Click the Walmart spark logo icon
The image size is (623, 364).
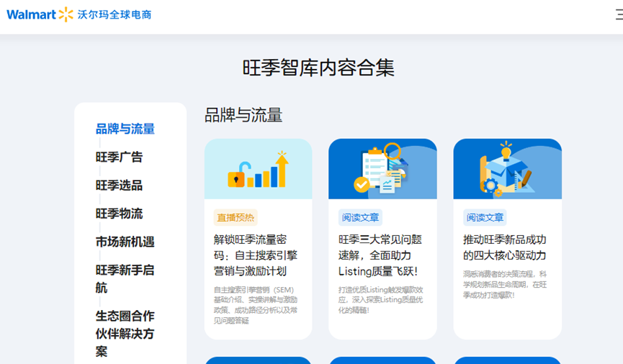click(x=66, y=14)
